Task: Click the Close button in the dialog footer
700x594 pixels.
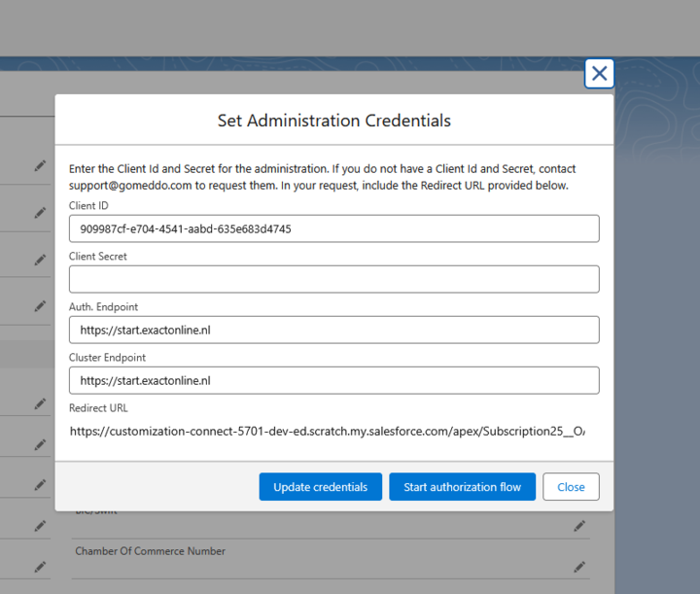Action: point(571,487)
